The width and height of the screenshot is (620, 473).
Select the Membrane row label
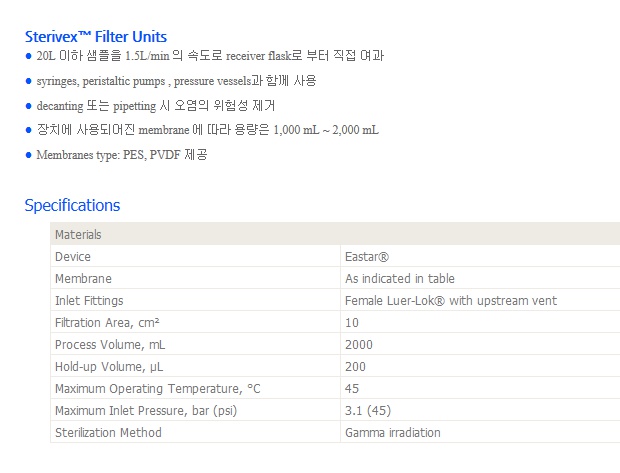point(83,279)
